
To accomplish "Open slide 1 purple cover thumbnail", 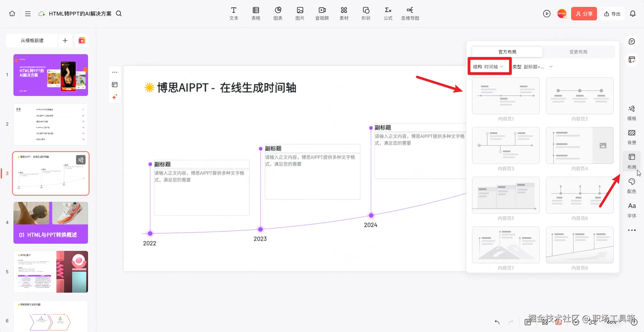I will (x=51, y=75).
